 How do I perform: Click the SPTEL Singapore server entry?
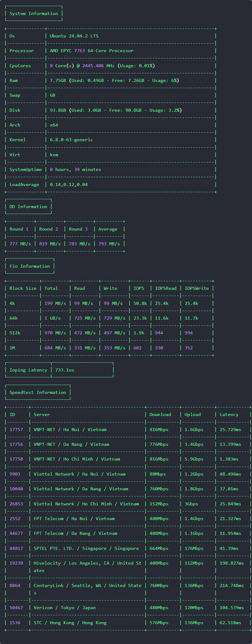tap(86, 548)
